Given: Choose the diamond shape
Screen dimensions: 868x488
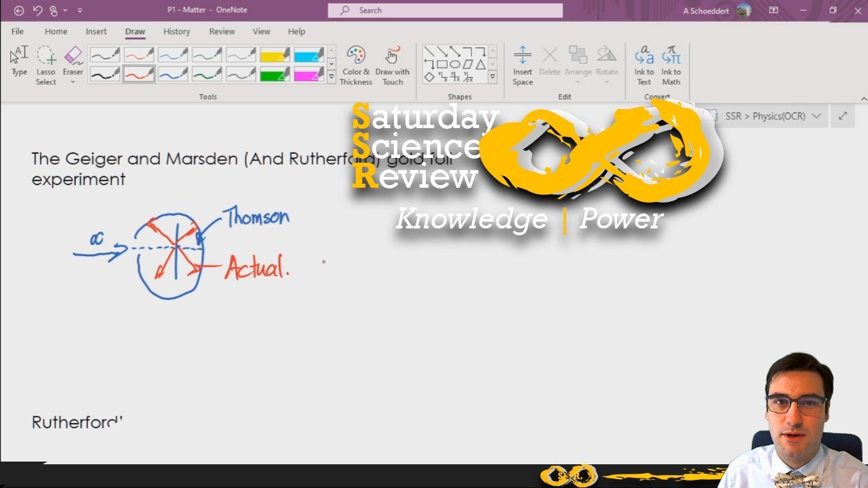Looking at the screenshot, I should (429, 77).
